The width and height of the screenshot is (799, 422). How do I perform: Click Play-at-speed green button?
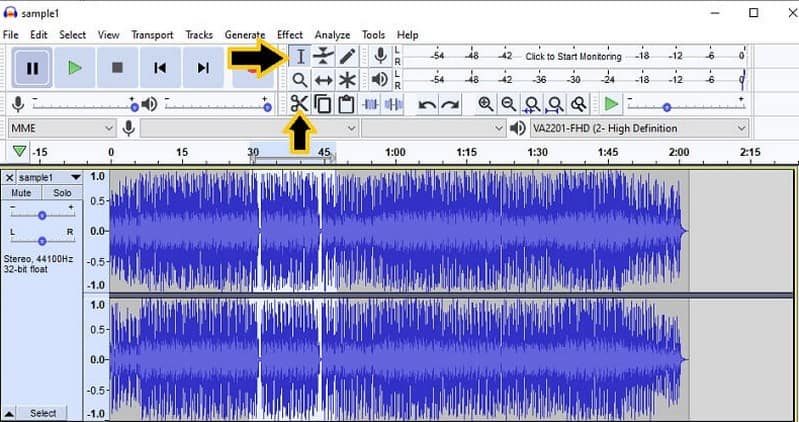[x=610, y=104]
